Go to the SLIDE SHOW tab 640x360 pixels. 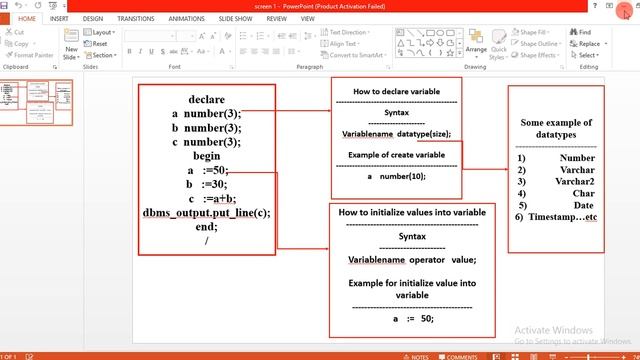[x=236, y=19]
